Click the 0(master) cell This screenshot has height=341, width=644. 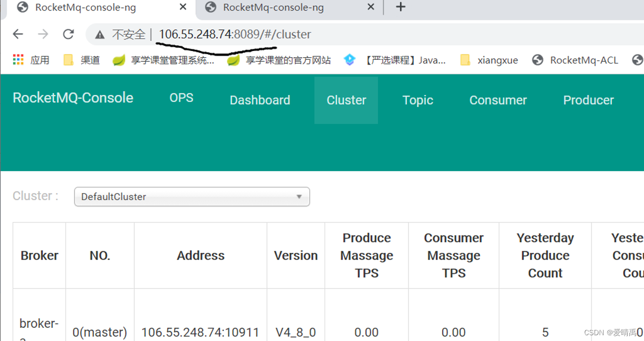point(100,332)
